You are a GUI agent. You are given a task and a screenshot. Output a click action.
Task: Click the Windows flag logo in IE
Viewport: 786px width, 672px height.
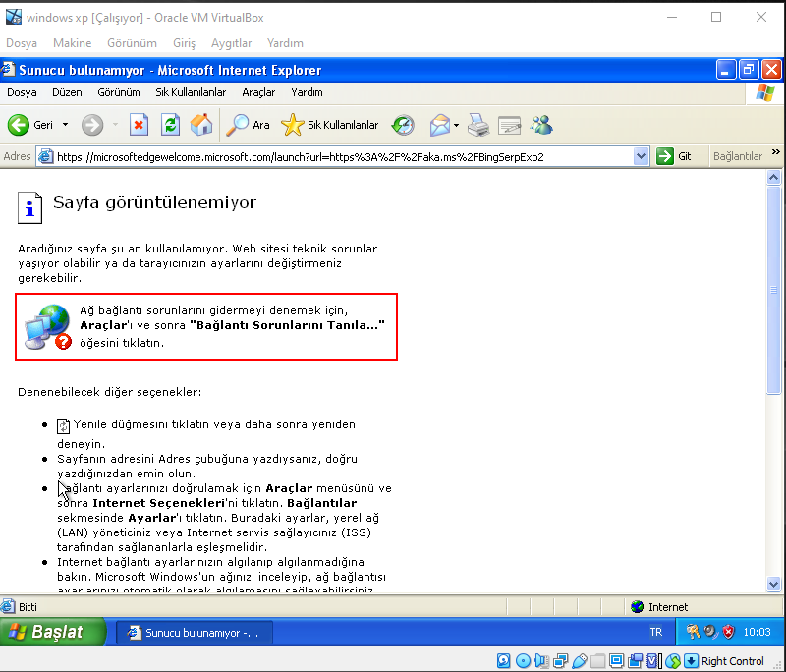point(765,93)
